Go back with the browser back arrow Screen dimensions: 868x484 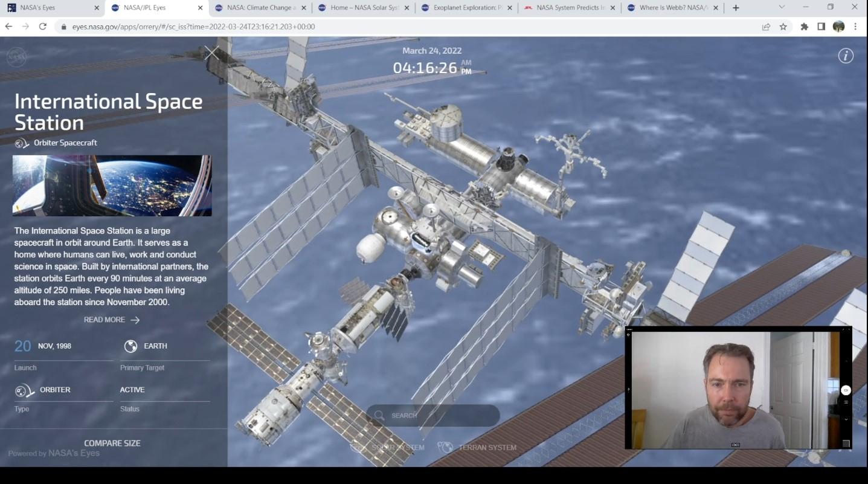click(x=8, y=27)
